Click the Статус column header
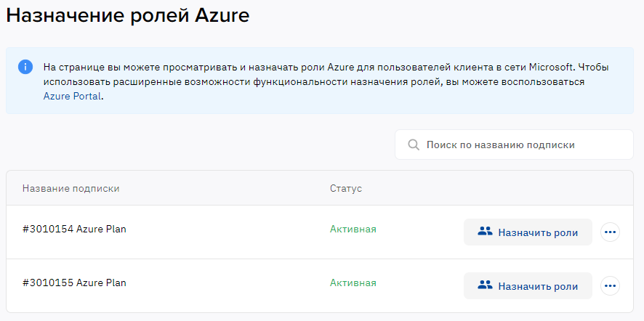The image size is (644, 321). (346, 188)
